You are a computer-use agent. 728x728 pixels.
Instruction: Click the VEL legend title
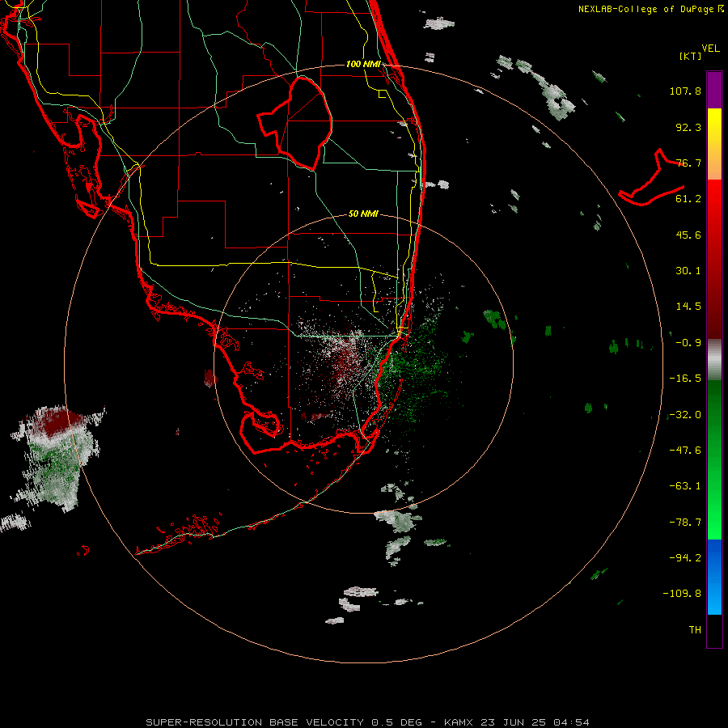[710, 49]
